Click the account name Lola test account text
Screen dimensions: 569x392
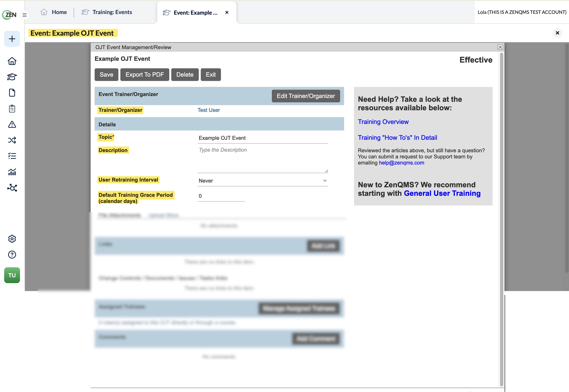point(522,12)
